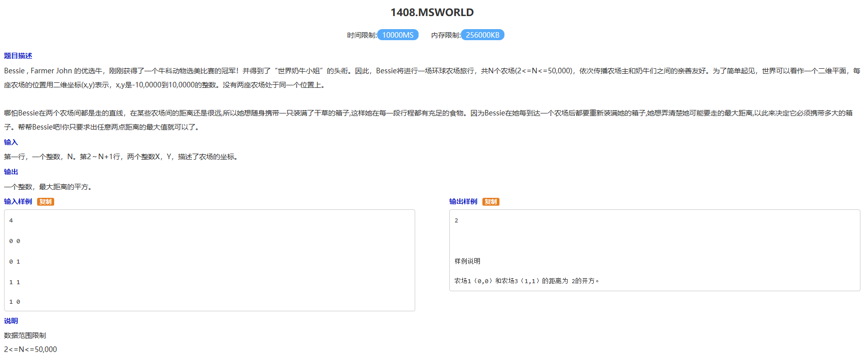Click the 输出样例 heading label

[463, 201]
